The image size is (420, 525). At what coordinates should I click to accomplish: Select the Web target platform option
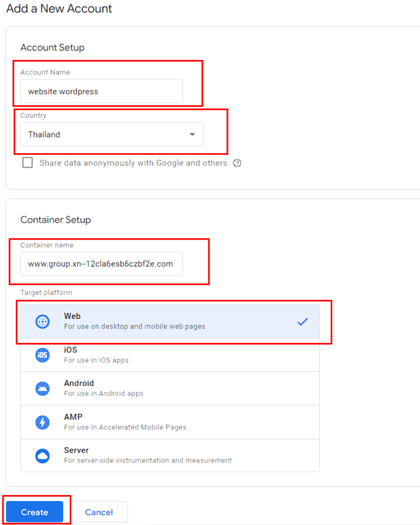pyautogui.click(x=170, y=321)
